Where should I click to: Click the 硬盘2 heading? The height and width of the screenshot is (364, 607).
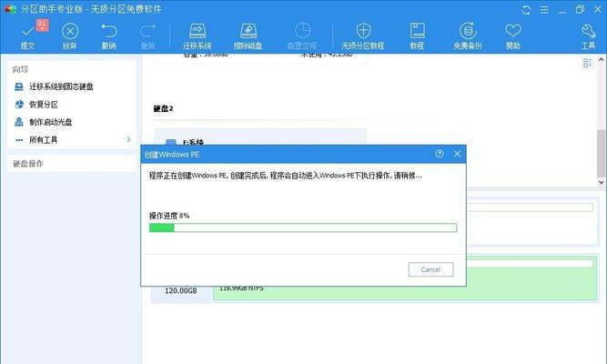point(163,108)
